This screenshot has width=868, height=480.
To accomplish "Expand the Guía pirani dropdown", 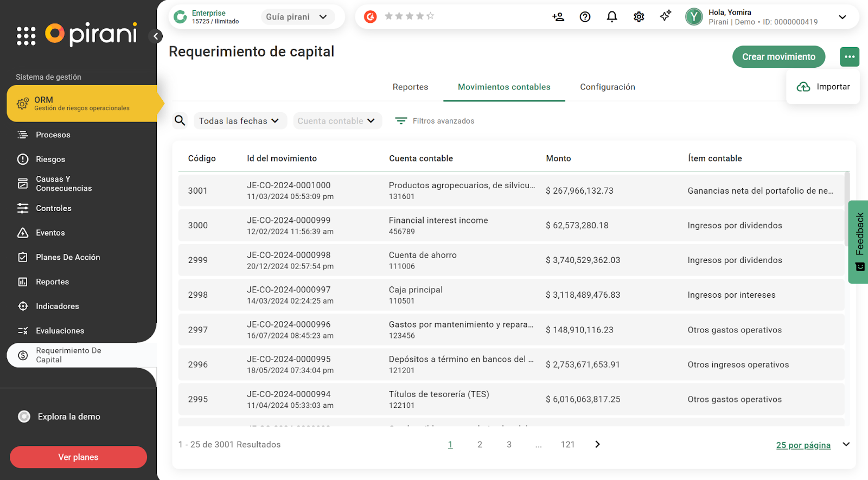I will point(297,17).
